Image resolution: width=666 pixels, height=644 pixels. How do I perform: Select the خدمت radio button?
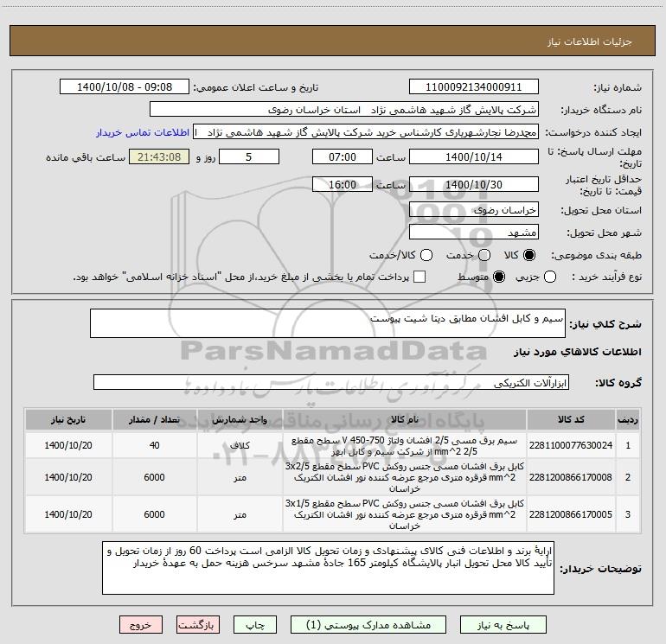[484, 255]
